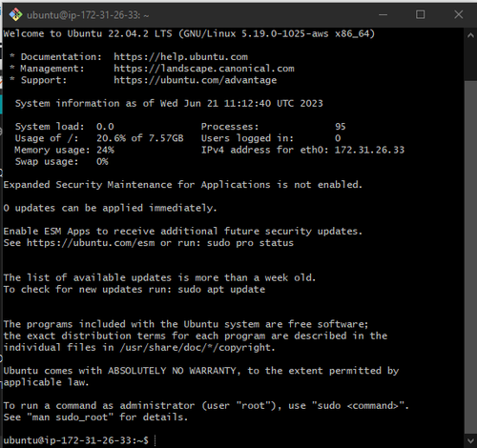Viewport: 477px width, 448px height.
Task: Click the 'Support:' label
Action: tap(44, 80)
